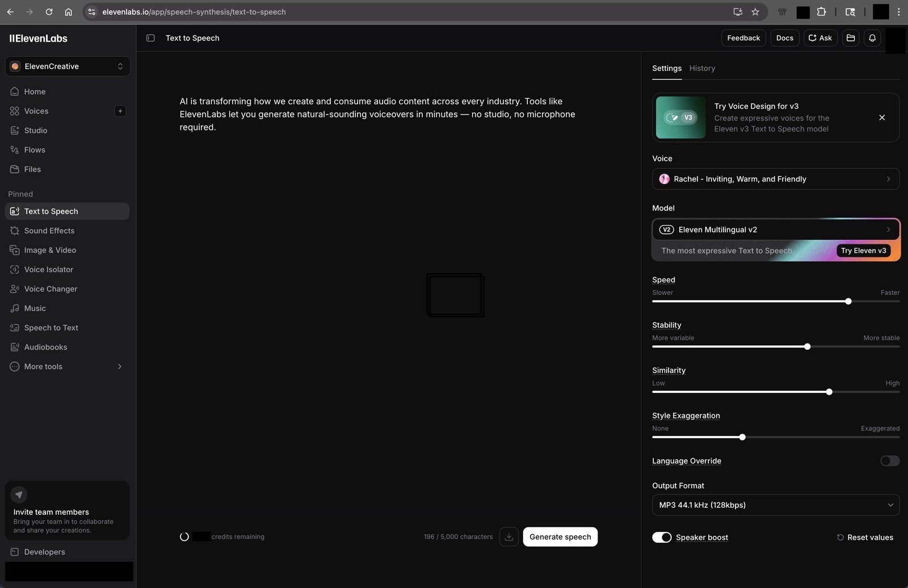The height and width of the screenshot is (588, 908).
Task: Toggle Language Override switch
Action: (890, 461)
